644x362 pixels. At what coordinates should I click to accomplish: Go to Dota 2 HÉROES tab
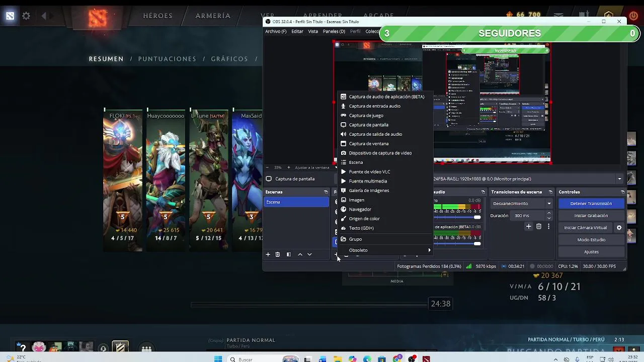pos(157,16)
